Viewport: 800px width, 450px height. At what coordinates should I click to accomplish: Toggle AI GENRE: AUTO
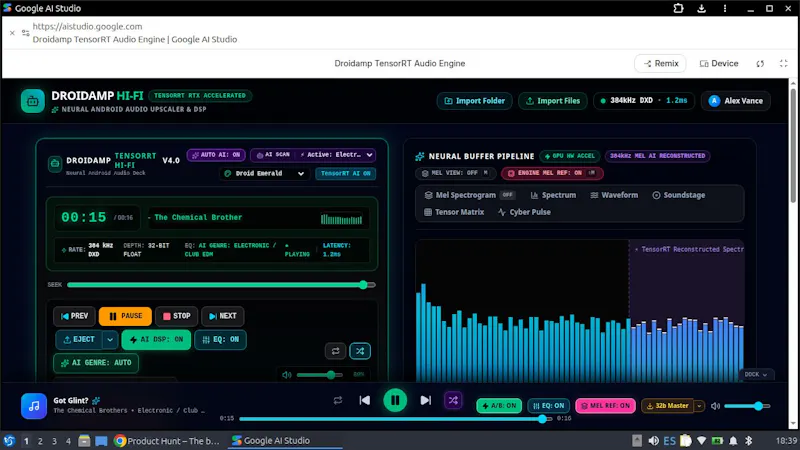tap(96, 363)
